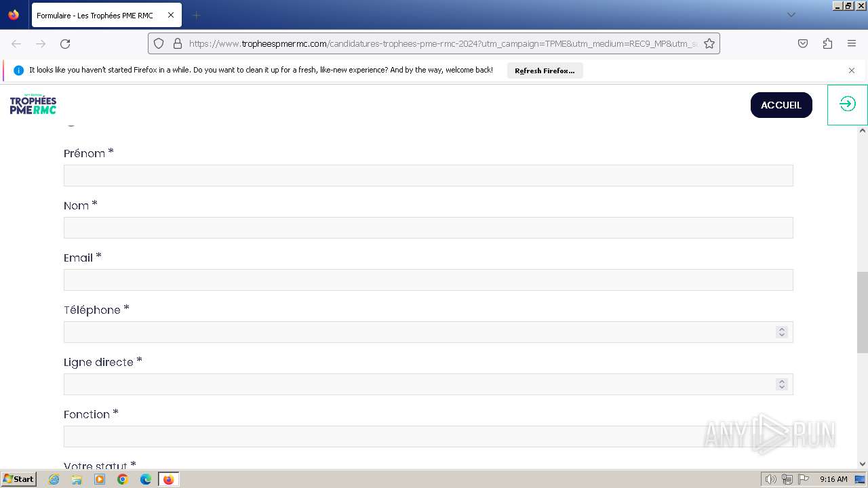The height and width of the screenshot is (488, 868).
Task: Focus the Fonction input field
Action: pyautogui.click(x=428, y=436)
